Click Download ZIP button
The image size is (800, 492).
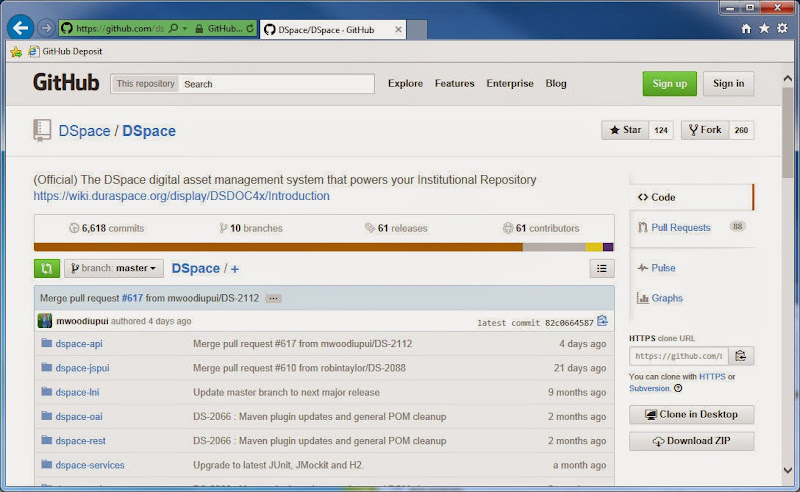pos(691,441)
